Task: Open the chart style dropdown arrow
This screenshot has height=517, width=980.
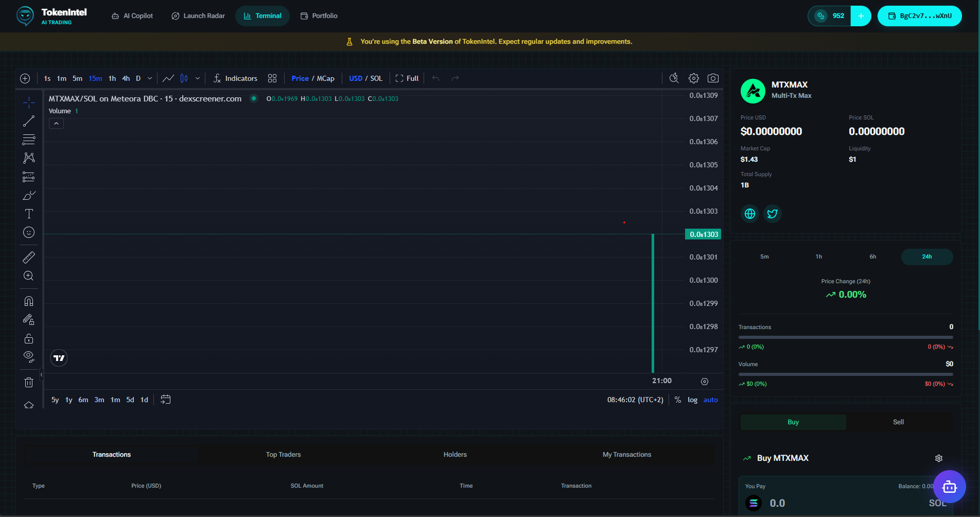Action: [x=198, y=78]
